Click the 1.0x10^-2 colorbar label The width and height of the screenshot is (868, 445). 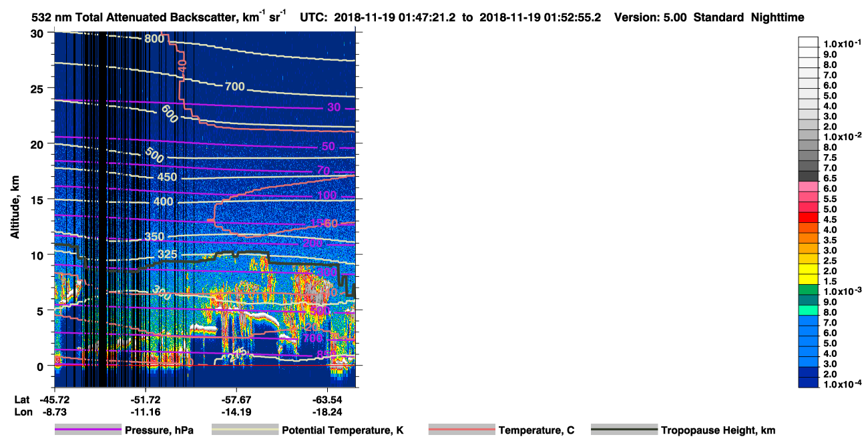click(x=843, y=137)
